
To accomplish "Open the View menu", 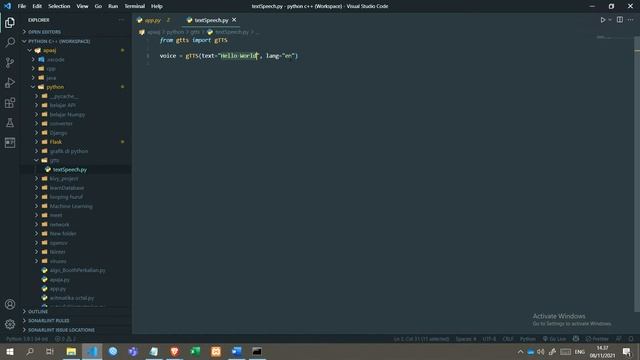I will [82, 6].
